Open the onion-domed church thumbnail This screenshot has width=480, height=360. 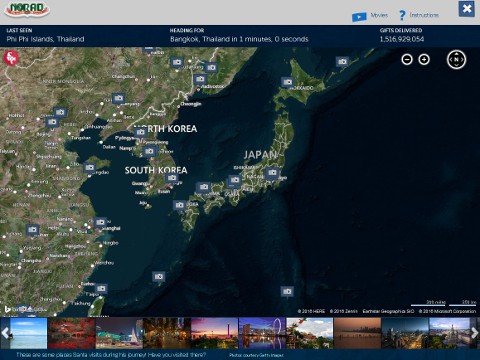(450, 333)
